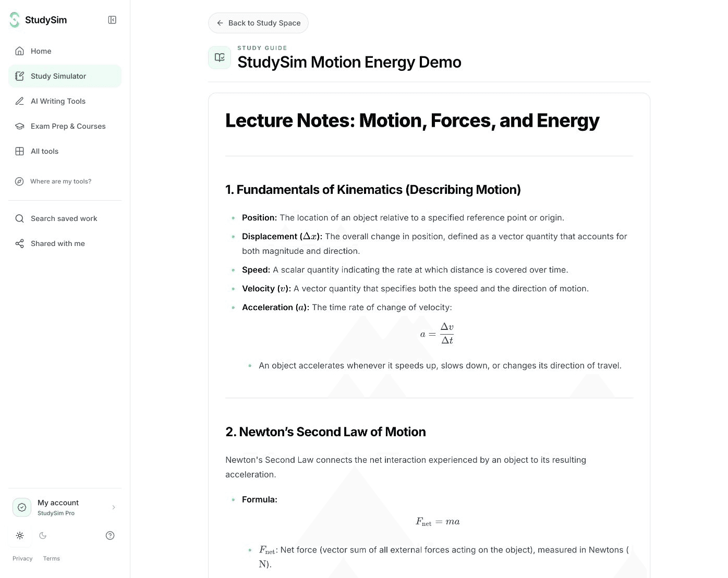Viewport: 728px width, 578px height.
Task: Click the Study Simulator notebook icon
Action: [x=20, y=76]
